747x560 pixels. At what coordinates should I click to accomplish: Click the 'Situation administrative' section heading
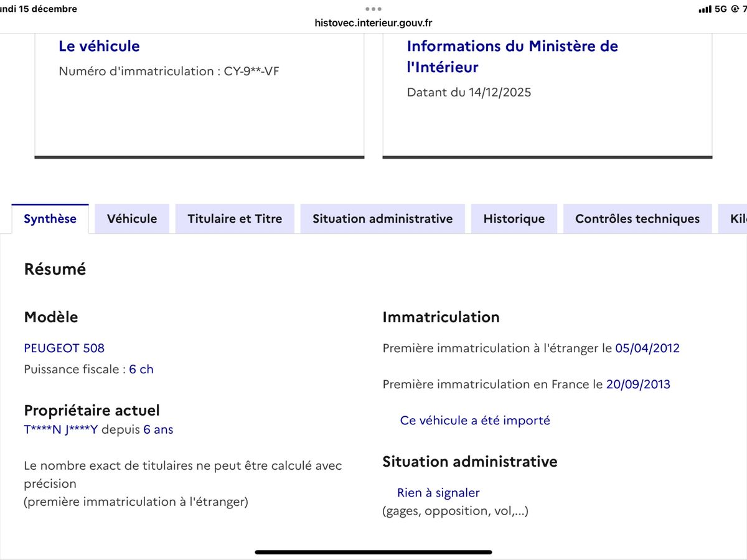click(470, 462)
